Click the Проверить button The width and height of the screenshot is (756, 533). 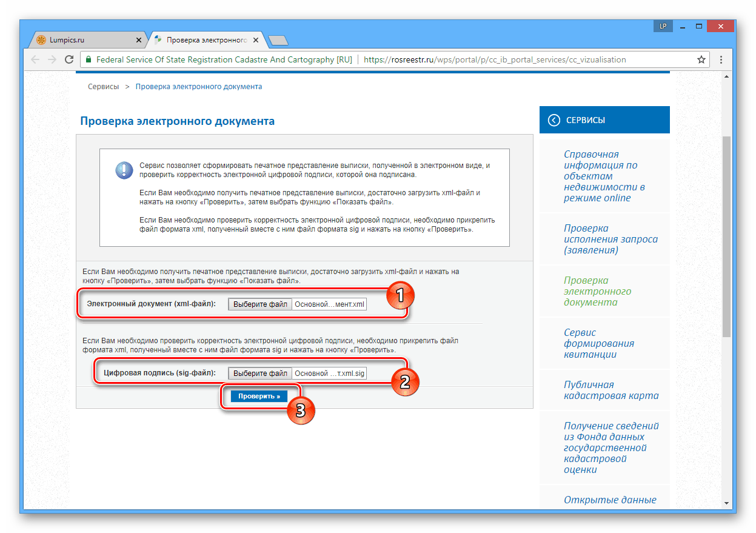[x=259, y=396]
